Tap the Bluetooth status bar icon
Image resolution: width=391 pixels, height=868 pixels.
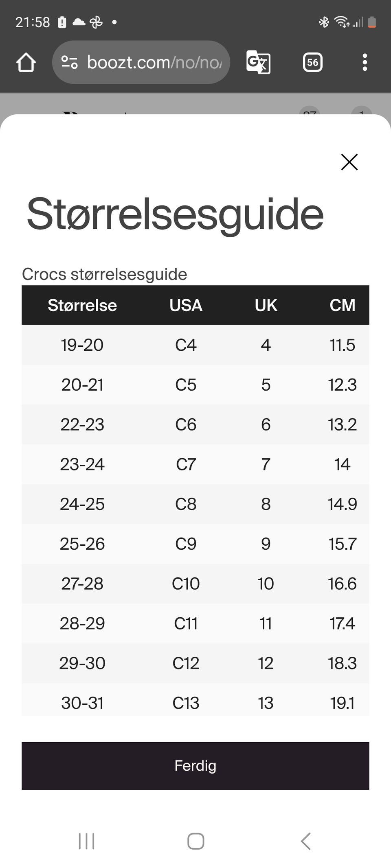pyautogui.click(x=324, y=22)
